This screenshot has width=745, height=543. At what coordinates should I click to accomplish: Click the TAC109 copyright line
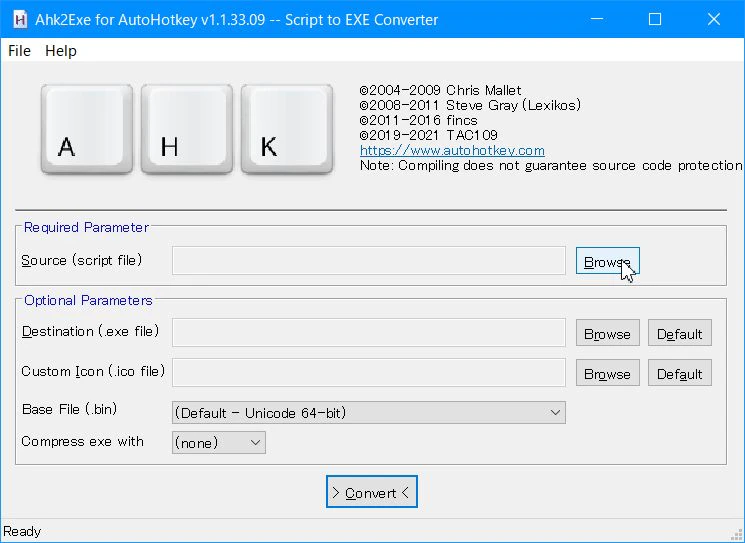(428, 135)
